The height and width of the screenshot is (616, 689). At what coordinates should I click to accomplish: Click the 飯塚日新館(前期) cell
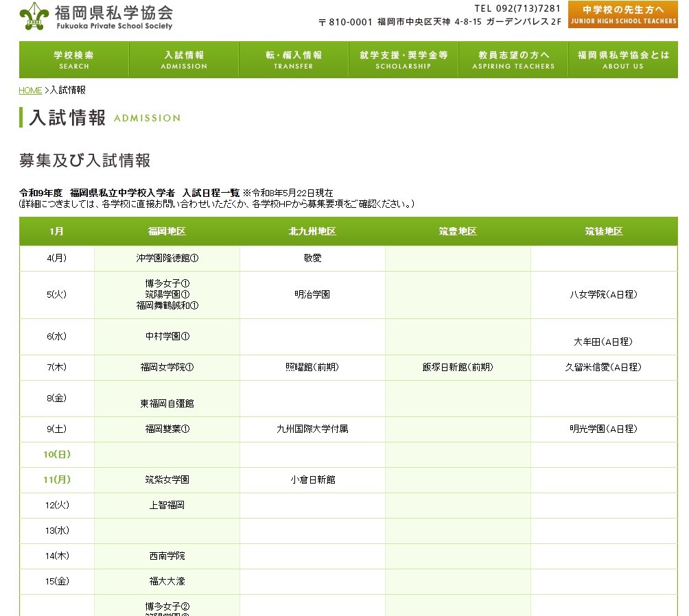click(458, 367)
